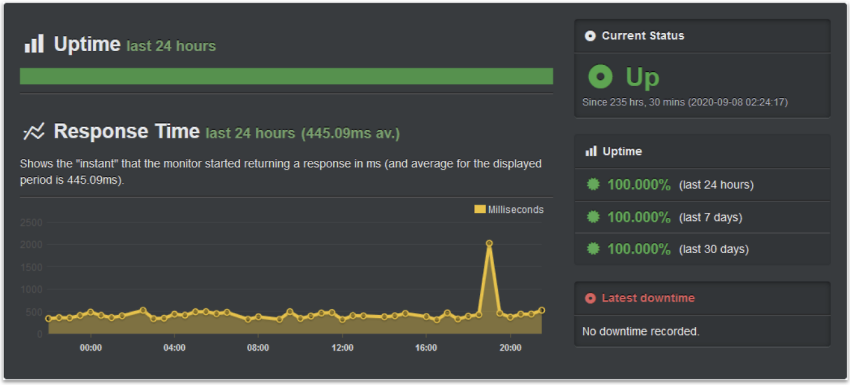The image size is (850, 385).
Task: Click 100.000% for the last 7 days
Action: click(x=639, y=217)
